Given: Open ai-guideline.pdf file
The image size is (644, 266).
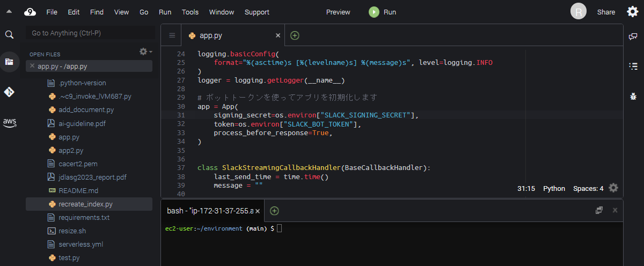Looking at the screenshot, I should tap(82, 123).
